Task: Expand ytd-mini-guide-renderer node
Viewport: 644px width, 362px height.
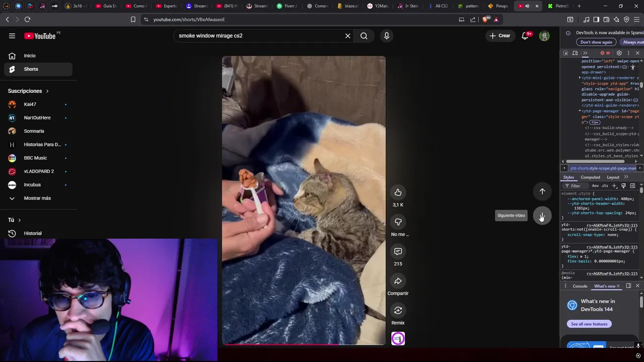Action: 580,78
